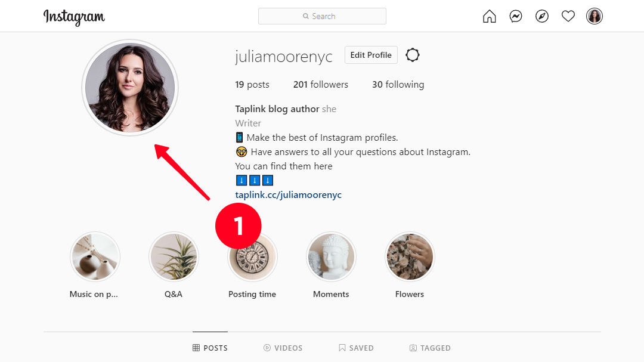644x362 pixels.
Task: Open the profile avatar in navbar
Action: [594, 17]
